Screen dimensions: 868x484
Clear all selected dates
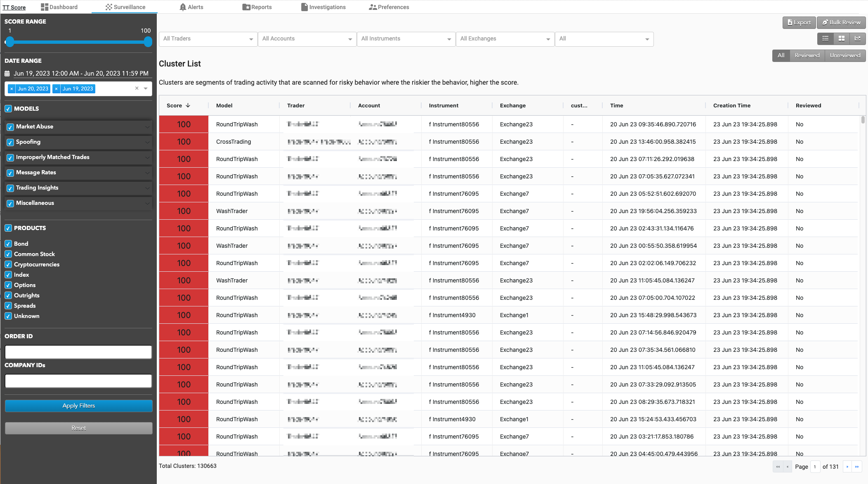tap(137, 88)
